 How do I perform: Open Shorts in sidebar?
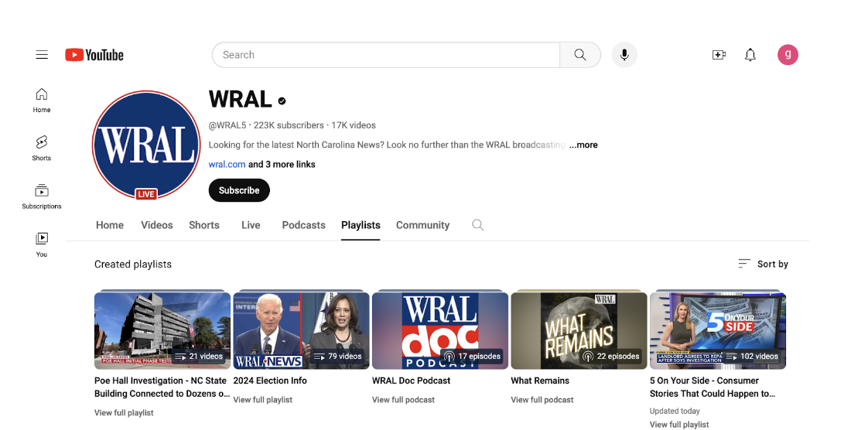pos(42,148)
